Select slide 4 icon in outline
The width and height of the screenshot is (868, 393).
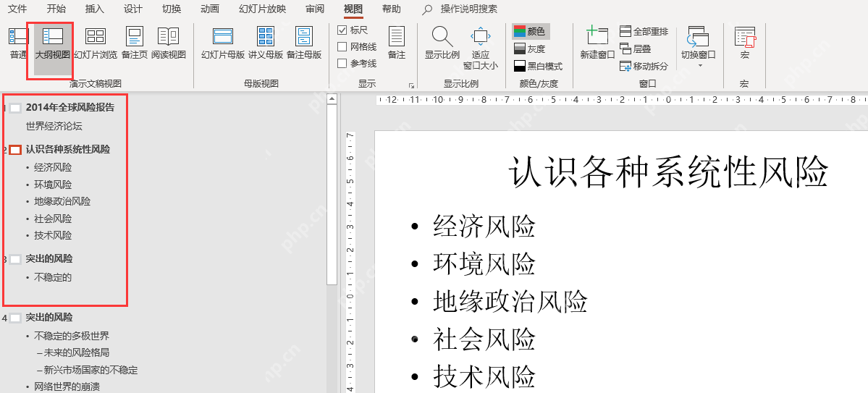click(15, 318)
